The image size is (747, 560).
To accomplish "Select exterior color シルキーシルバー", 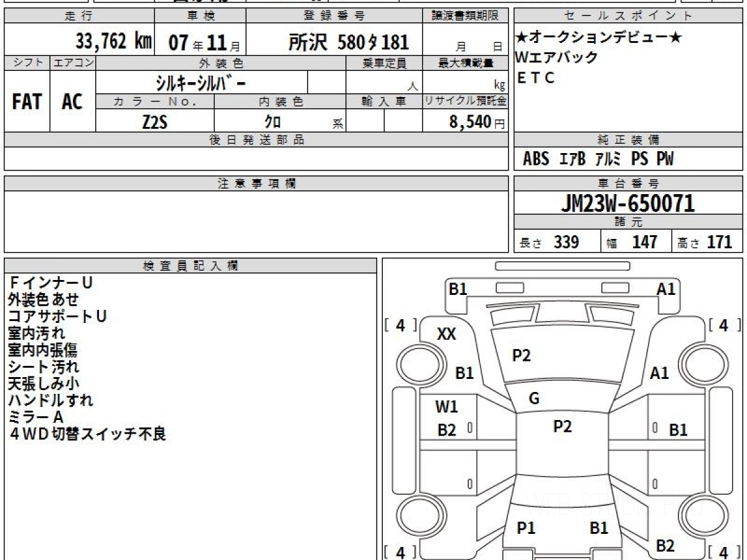I will coord(201,82).
